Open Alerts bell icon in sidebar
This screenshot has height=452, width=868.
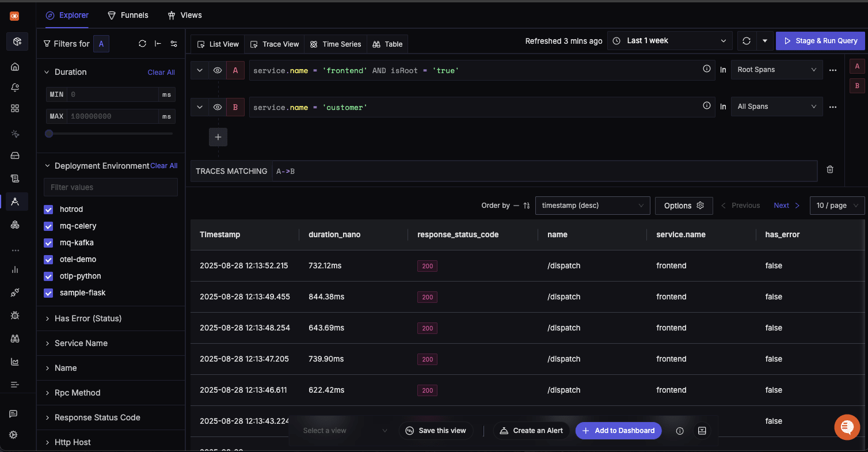tap(16, 88)
